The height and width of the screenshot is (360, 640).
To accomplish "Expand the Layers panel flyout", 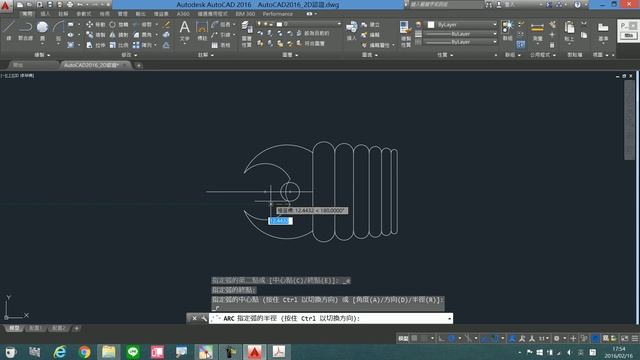I will pos(290,55).
